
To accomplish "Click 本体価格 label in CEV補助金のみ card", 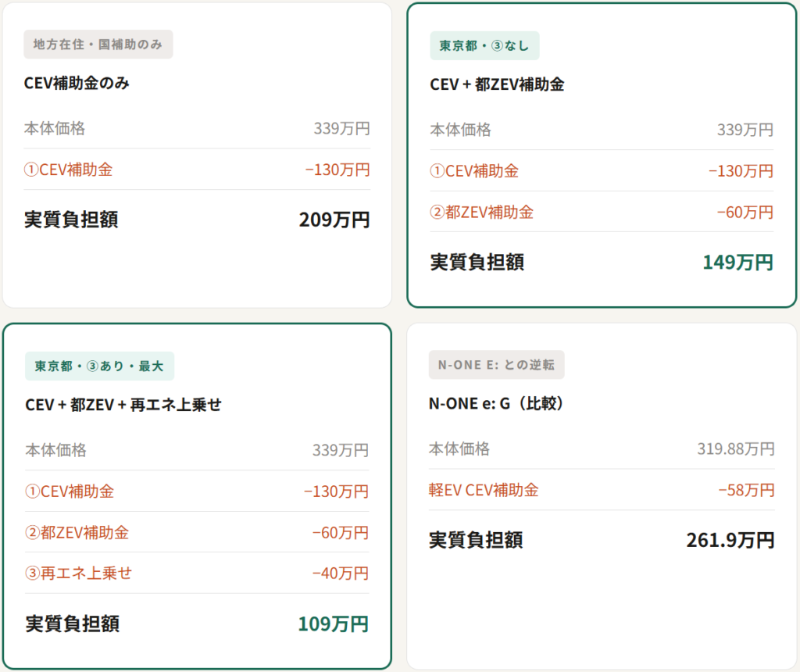I will (55, 128).
